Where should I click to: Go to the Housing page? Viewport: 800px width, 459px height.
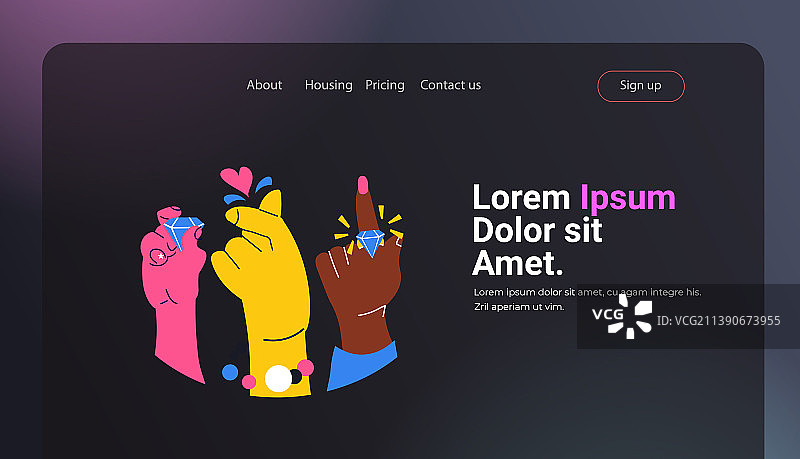point(329,85)
